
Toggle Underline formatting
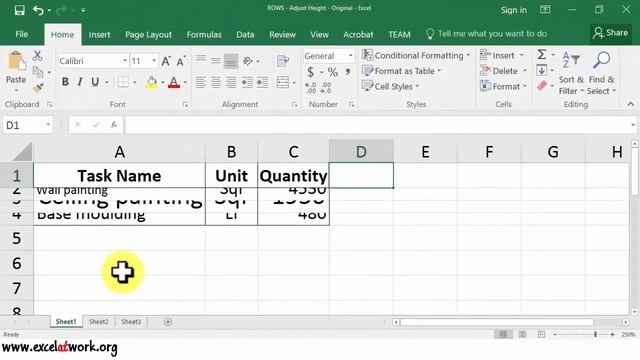95,82
